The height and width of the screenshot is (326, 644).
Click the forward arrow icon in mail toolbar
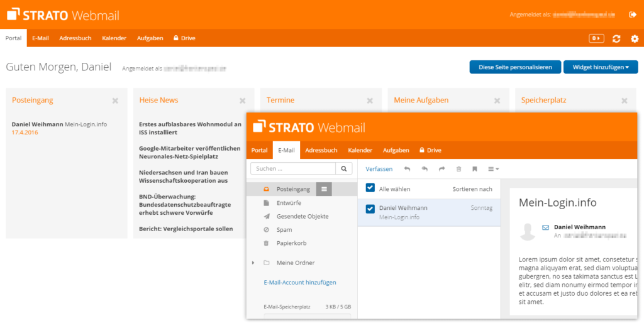pyautogui.click(x=442, y=169)
